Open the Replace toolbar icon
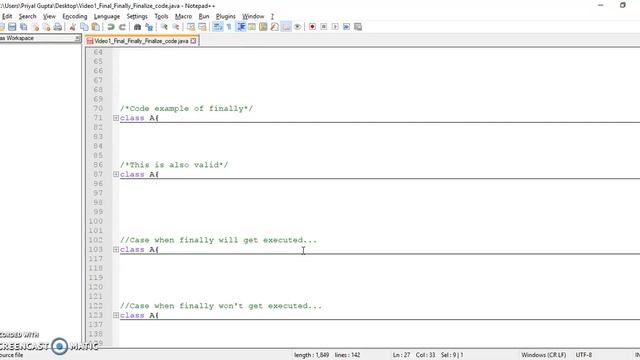This screenshot has height=360, width=640. (x=149, y=27)
